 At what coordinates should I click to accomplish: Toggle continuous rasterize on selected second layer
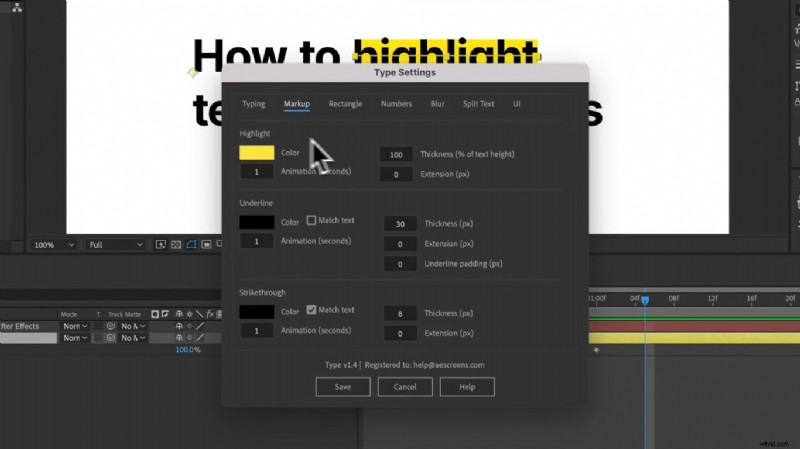point(189,337)
